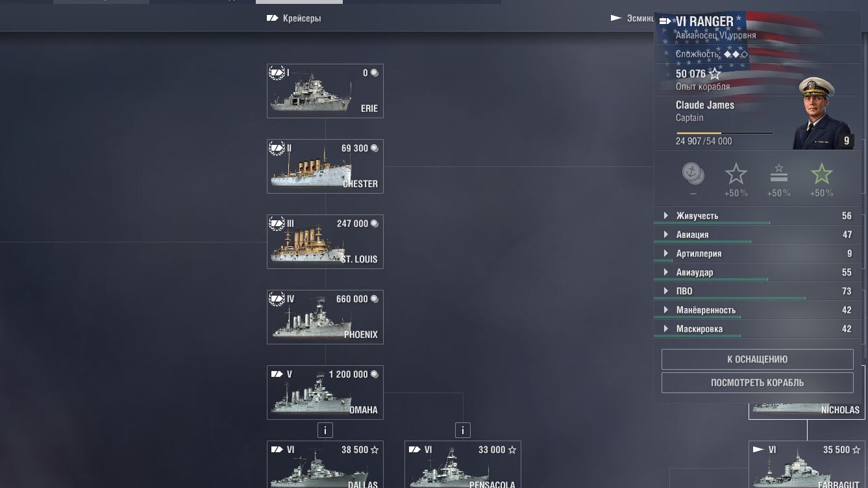The height and width of the screenshot is (488, 868).
Task: Expand the Живучесть survivability stats row
Action: [758, 216]
